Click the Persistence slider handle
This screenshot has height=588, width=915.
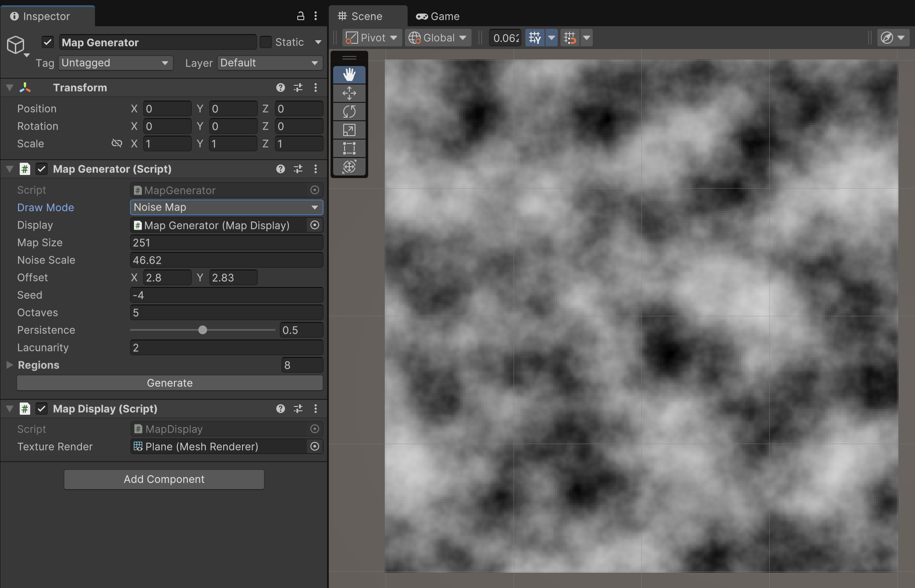click(202, 330)
